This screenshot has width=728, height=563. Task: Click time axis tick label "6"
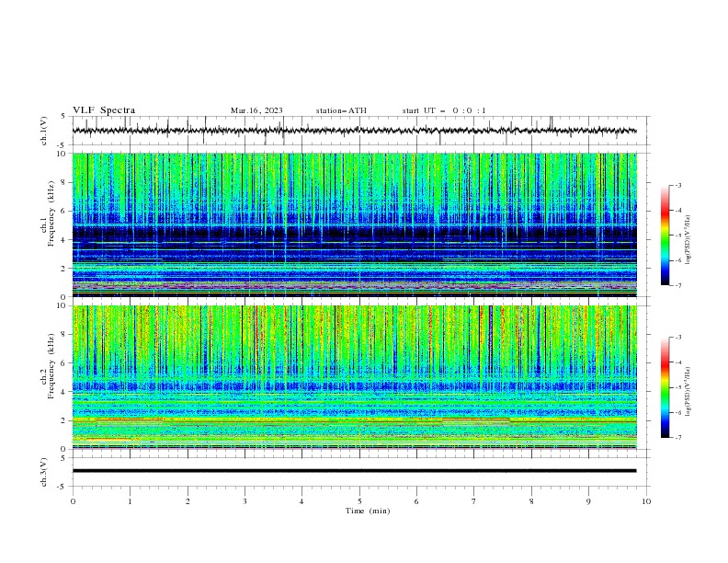pos(416,501)
